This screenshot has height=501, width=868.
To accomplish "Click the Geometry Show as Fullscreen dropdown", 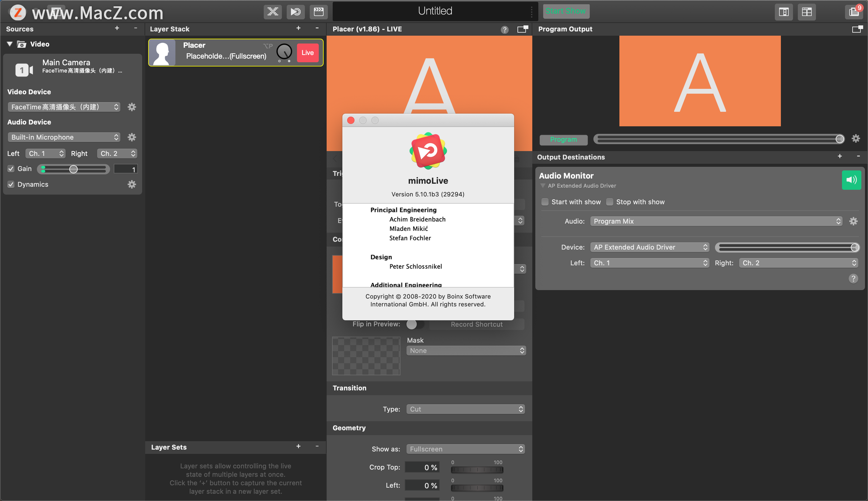I will [466, 449].
